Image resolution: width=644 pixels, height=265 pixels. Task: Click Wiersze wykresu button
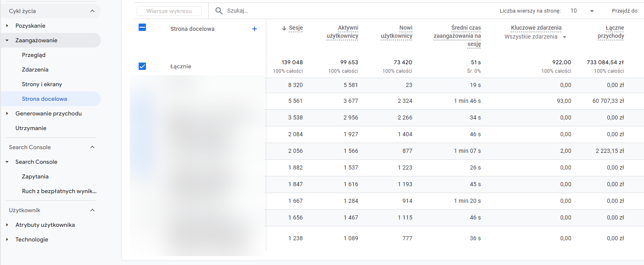[169, 11]
